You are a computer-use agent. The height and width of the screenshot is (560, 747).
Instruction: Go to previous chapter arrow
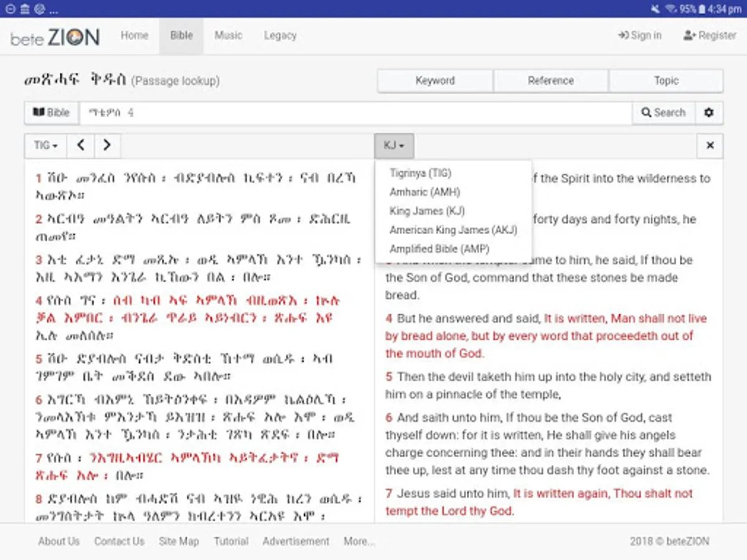pyautogui.click(x=80, y=146)
